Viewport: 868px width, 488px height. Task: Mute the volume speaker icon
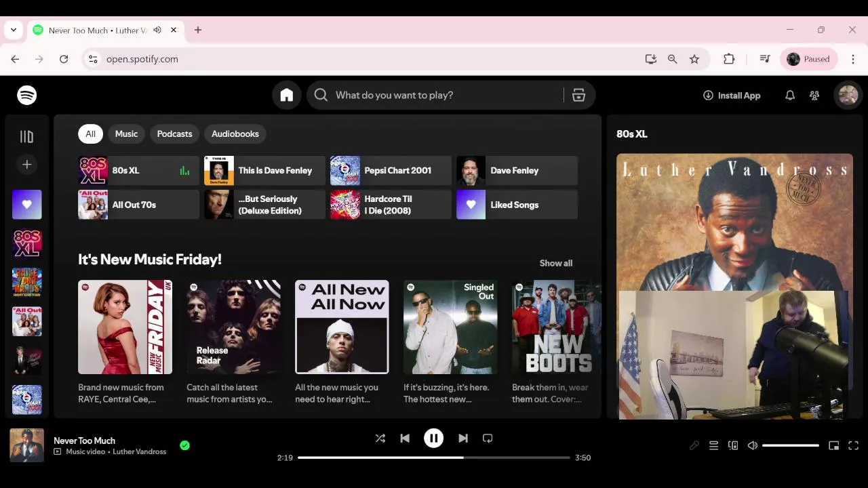[752, 445]
